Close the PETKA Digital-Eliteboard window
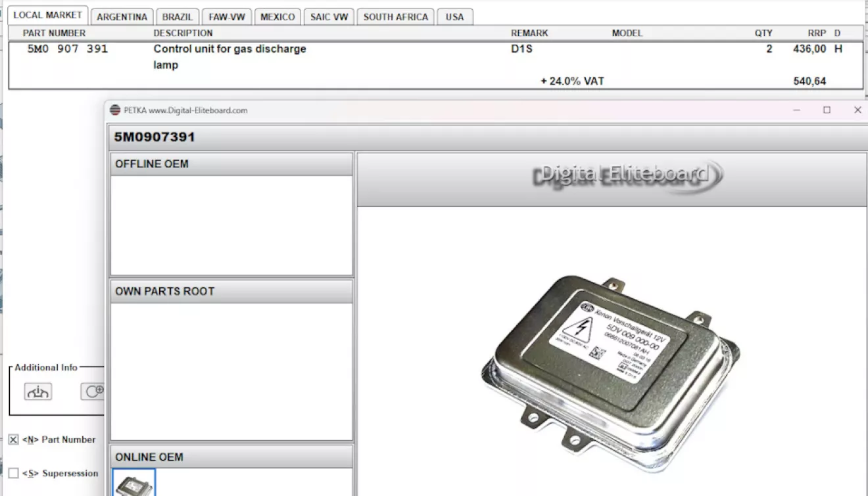This screenshot has height=496, width=868. pyautogui.click(x=857, y=110)
